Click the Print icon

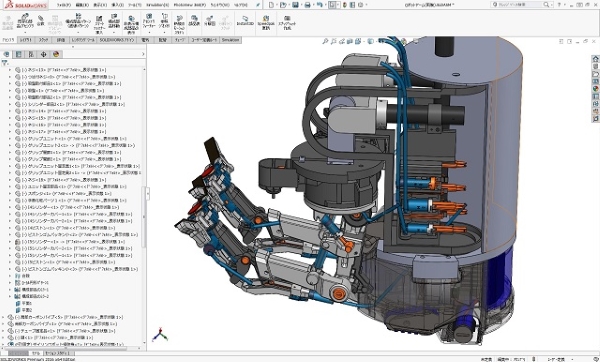point(307,5)
